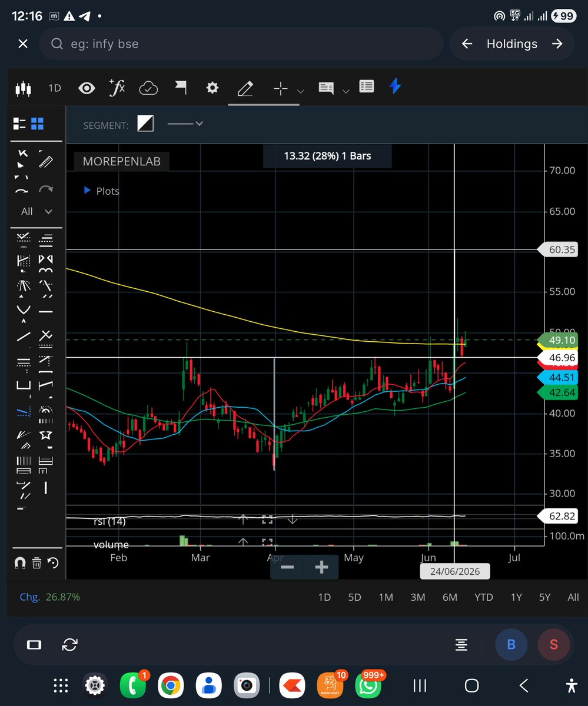Open the segment color swatch

click(145, 124)
